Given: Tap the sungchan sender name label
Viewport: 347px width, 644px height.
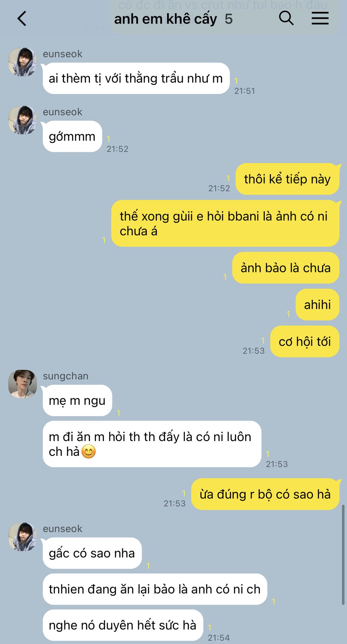Looking at the screenshot, I should click(66, 376).
